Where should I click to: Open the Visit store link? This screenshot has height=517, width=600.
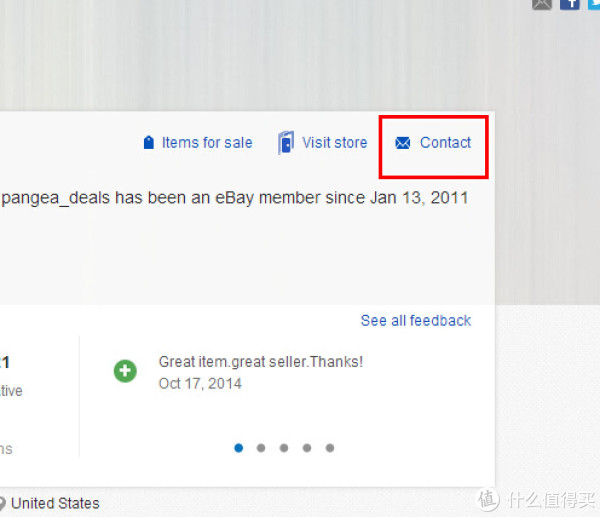coord(335,143)
